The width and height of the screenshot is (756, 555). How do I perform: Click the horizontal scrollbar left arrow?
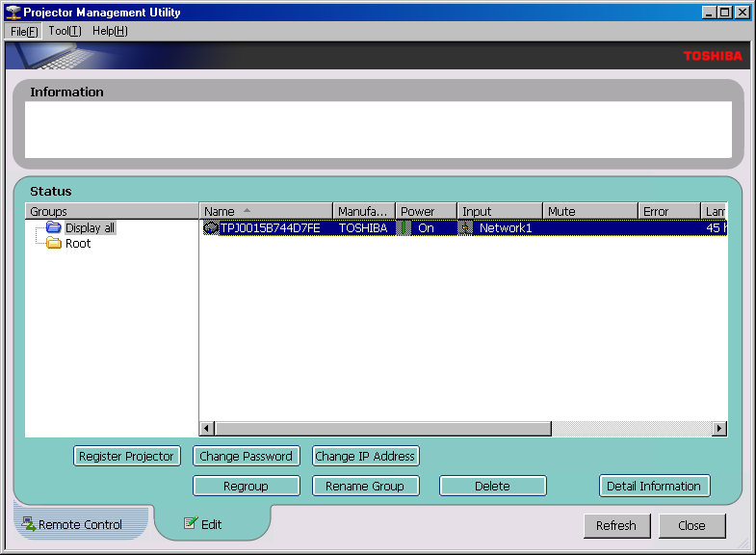point(207,428)
